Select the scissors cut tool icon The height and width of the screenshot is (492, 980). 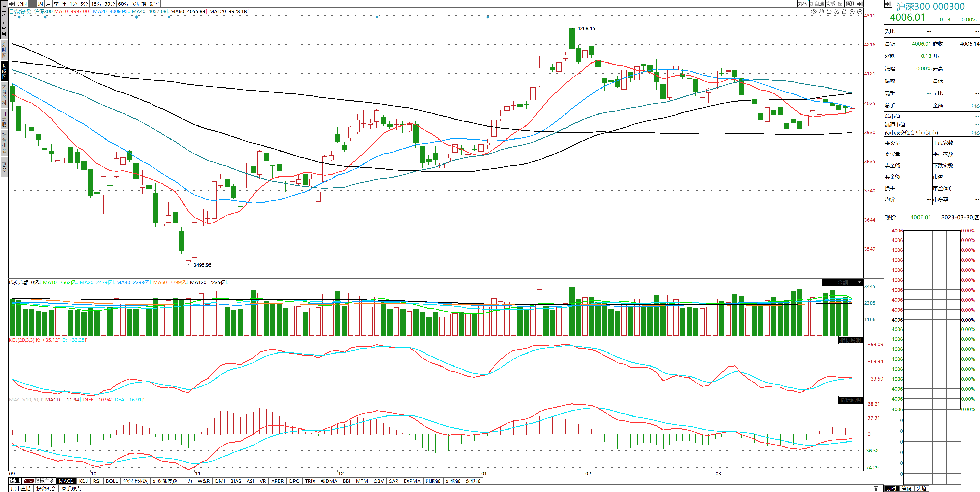click(837, 12)
